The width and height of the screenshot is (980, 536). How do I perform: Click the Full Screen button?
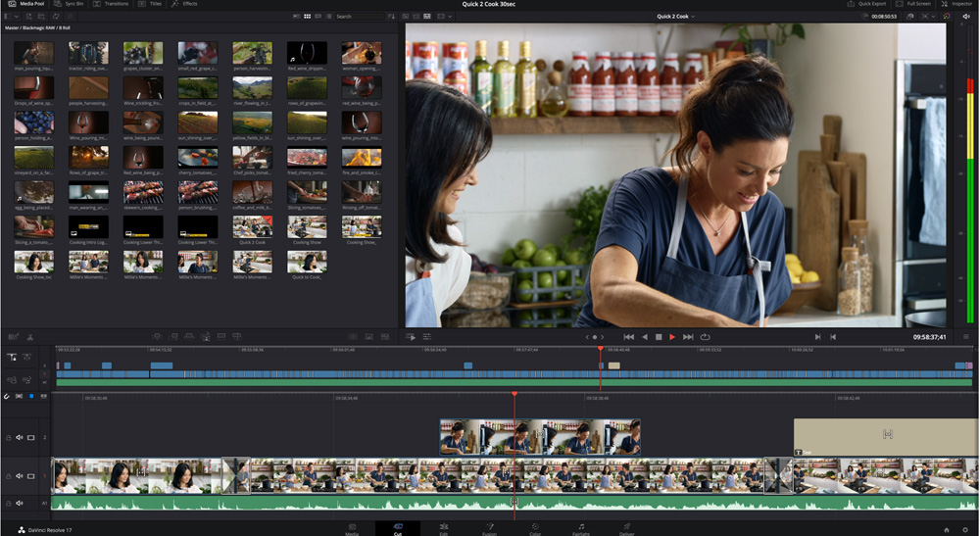(x=912, y=4)
